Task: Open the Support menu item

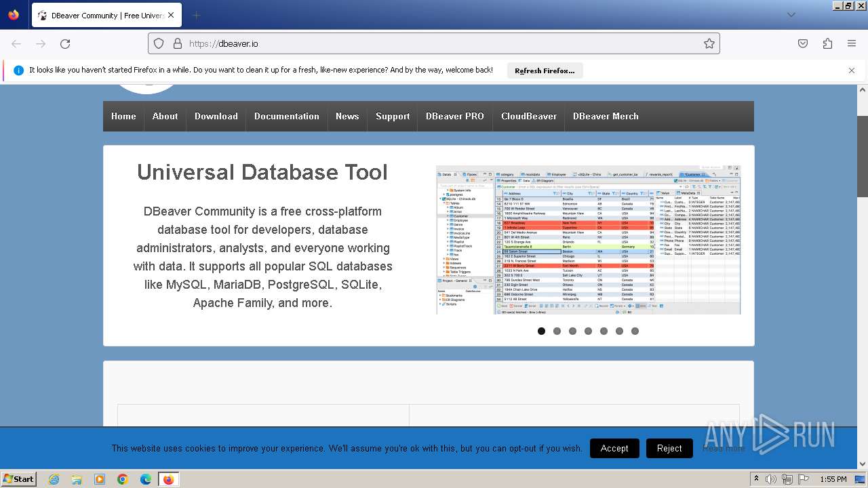Action: point(393,116)
